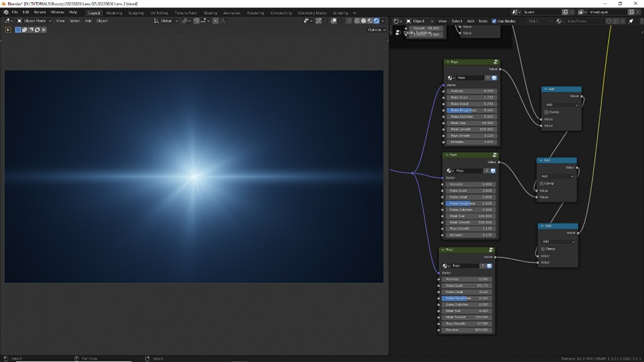
Task: Click the Scene name field
Action: point(541,12)
